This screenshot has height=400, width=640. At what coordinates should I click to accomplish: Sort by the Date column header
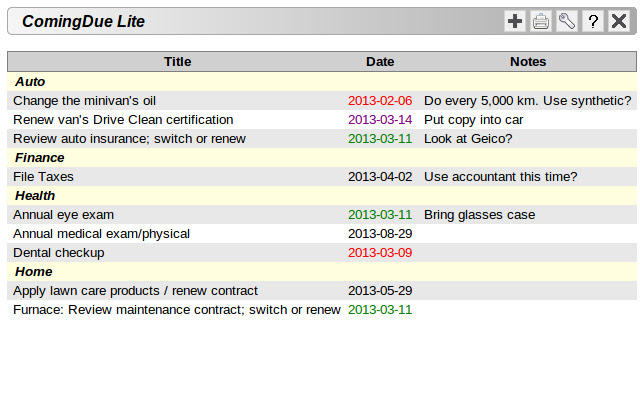[x=380, y=61]
